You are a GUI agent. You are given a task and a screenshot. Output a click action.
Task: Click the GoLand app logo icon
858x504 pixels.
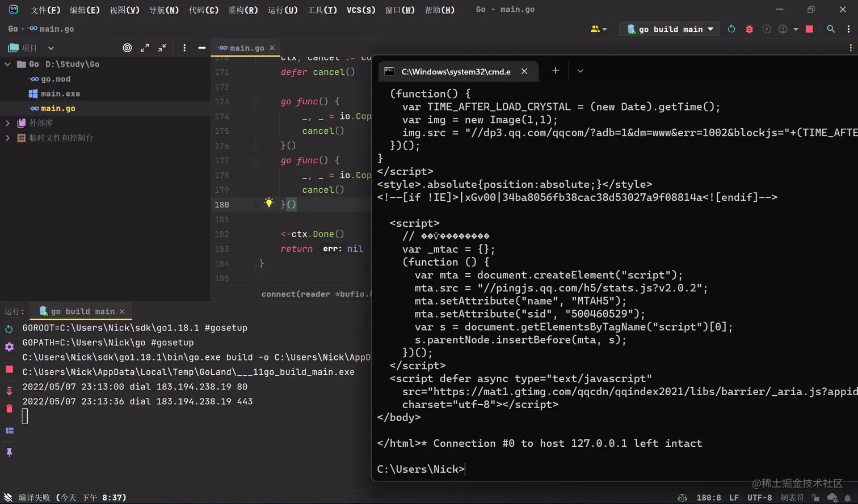click(x=13, y=9)
